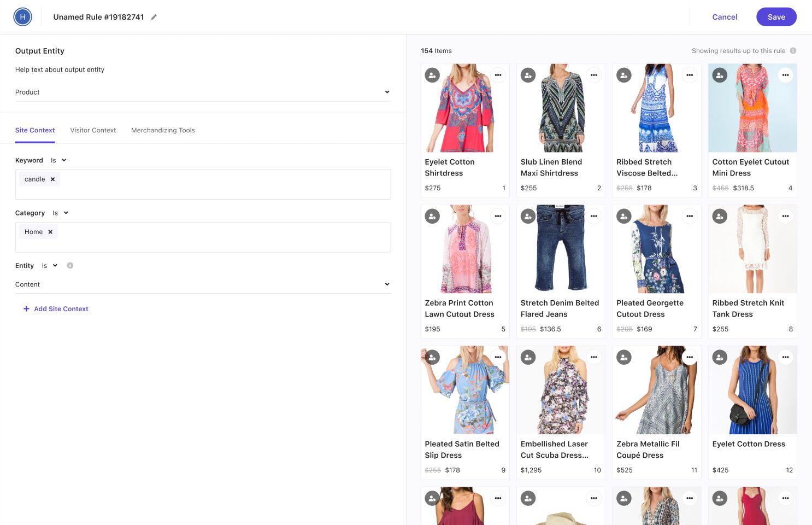Click user badge on Stretch Denim Belted Jeans
Viewport: 812px width, 525px height.
click(x=528, y=217)
